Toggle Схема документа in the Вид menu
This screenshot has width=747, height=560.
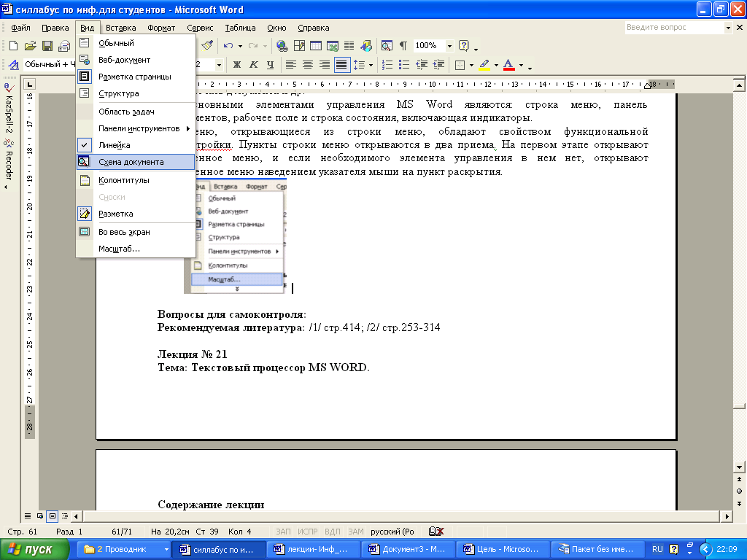click(136, 162)
